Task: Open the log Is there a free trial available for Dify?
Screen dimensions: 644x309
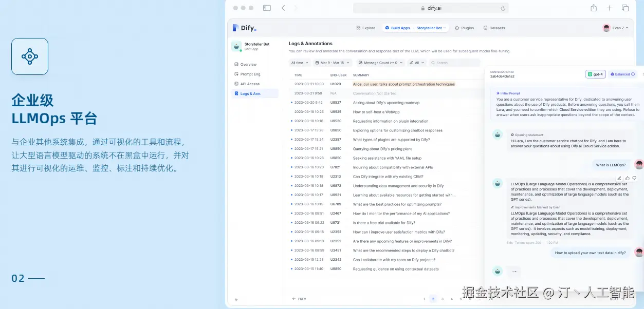Action: (384, 223)
